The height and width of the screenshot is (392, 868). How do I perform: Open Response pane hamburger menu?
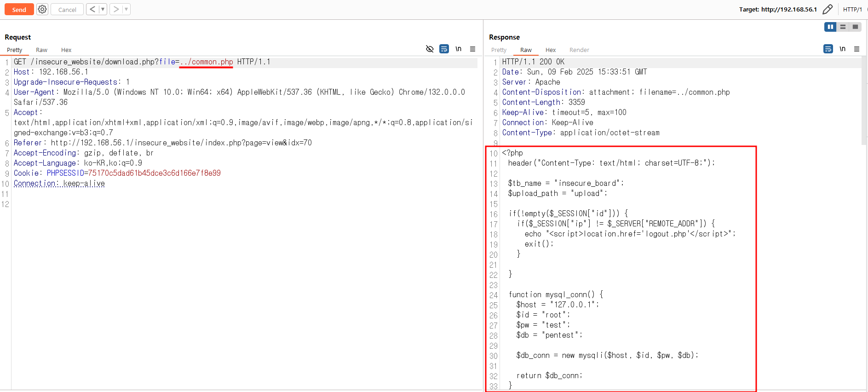(857, 49)
